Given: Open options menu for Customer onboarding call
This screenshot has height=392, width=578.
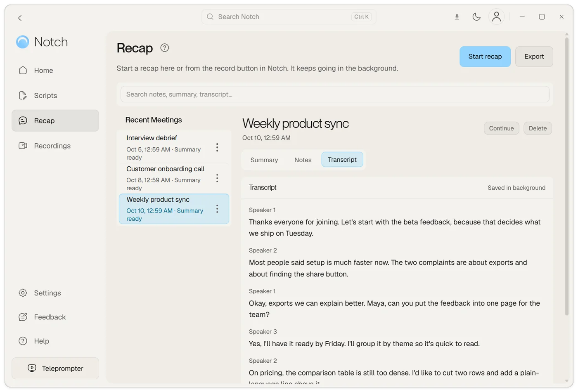Looking at the screenshot, I should point(217,178).
